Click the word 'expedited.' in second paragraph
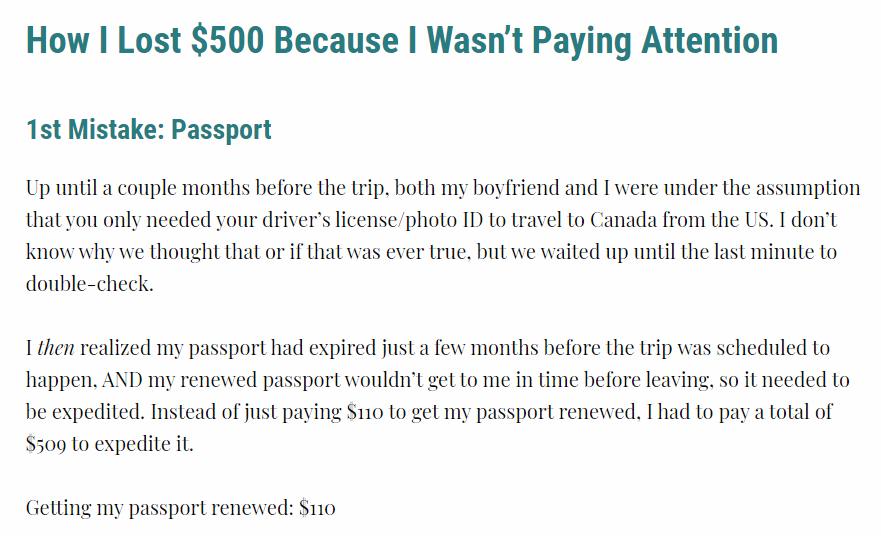The width and height of the screenshot is (881, 536). 99,412
